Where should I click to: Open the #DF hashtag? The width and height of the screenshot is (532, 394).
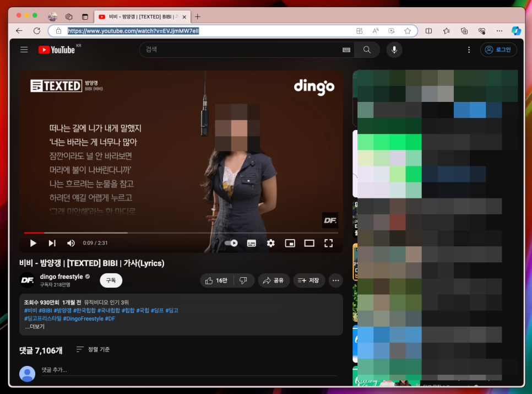pyautogui.click(x=110, y=319)
